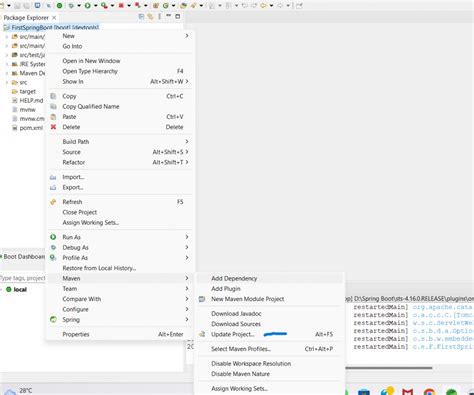This screenshot has width=474, height=395.
Task: Click the Update Project icon in Maven submenu
Action: tap(202, 334)
